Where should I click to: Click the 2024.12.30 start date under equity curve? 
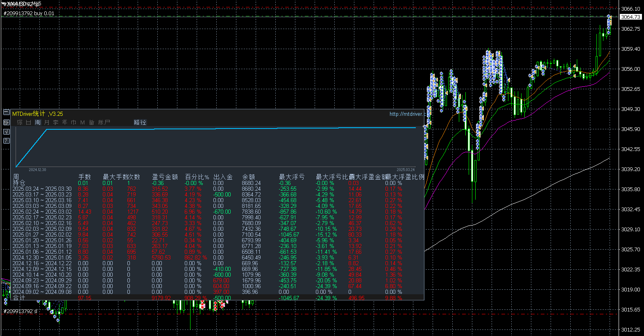click(37, 169)
